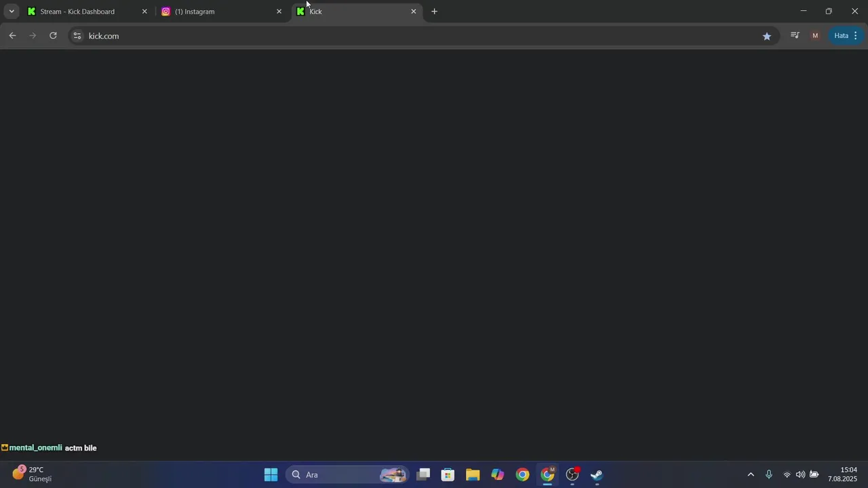
Task: Click the mental_onemli username in chat overlay
Action: click(35, 448)
